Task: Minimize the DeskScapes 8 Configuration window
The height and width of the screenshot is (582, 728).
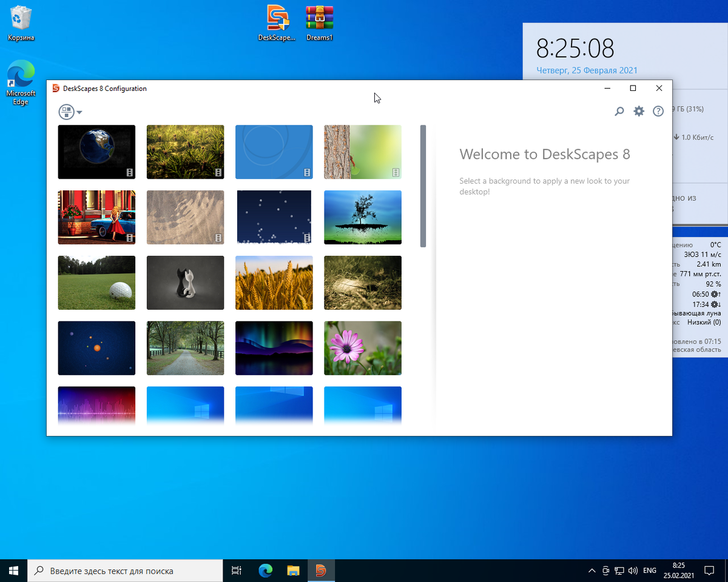Action: click(607, 89)
